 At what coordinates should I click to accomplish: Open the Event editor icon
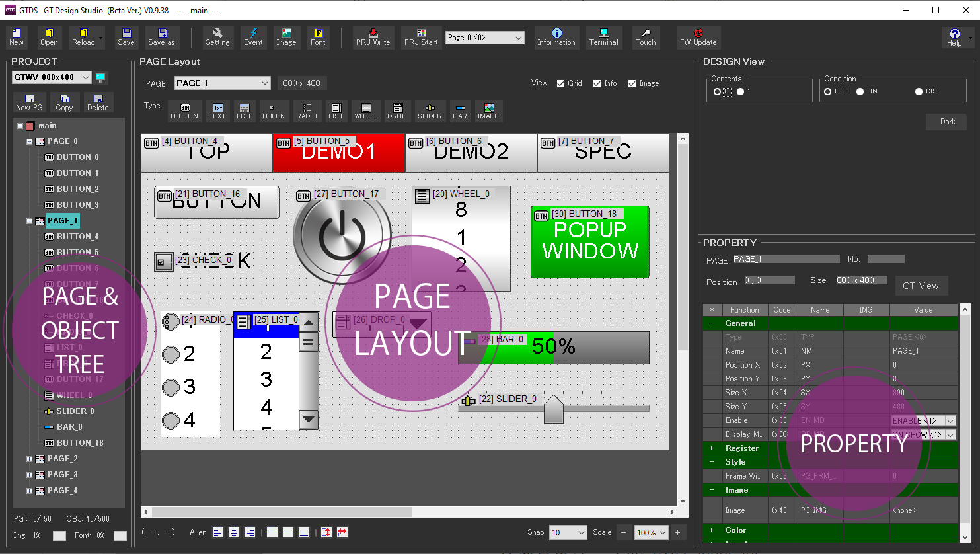pyautogui.click(x=253, y=37)
